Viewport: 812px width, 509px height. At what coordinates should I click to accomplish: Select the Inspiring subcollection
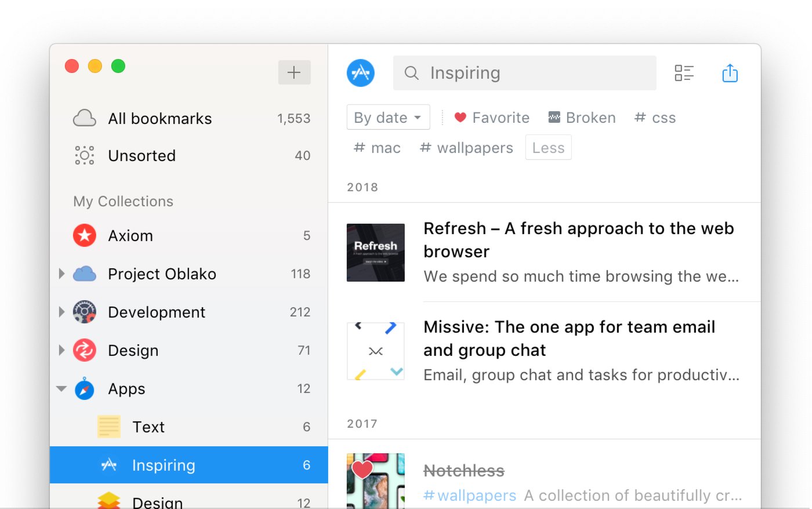[189, 465]
